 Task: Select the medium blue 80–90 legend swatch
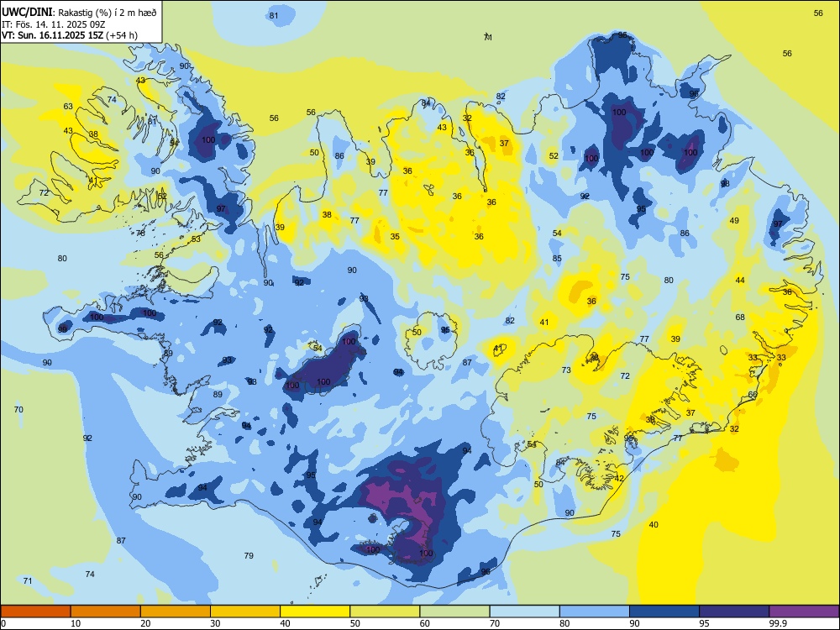(x=595, y=612)
